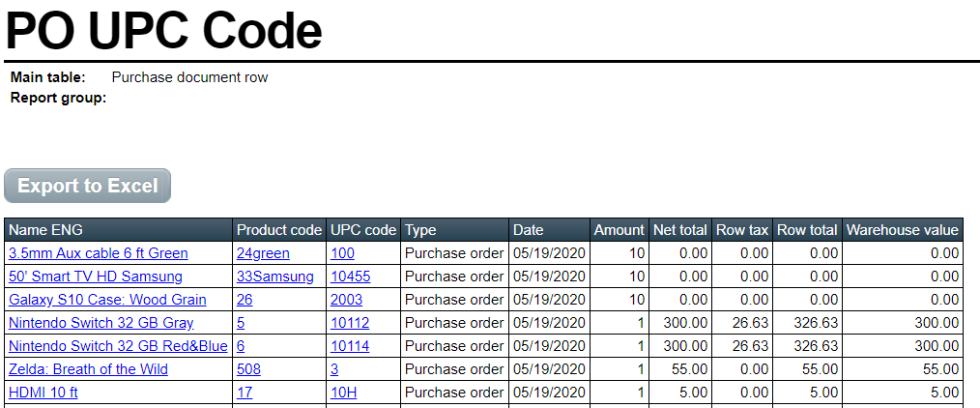Click UPC code 10112
980x408 pixels.
tap(350, 322)
